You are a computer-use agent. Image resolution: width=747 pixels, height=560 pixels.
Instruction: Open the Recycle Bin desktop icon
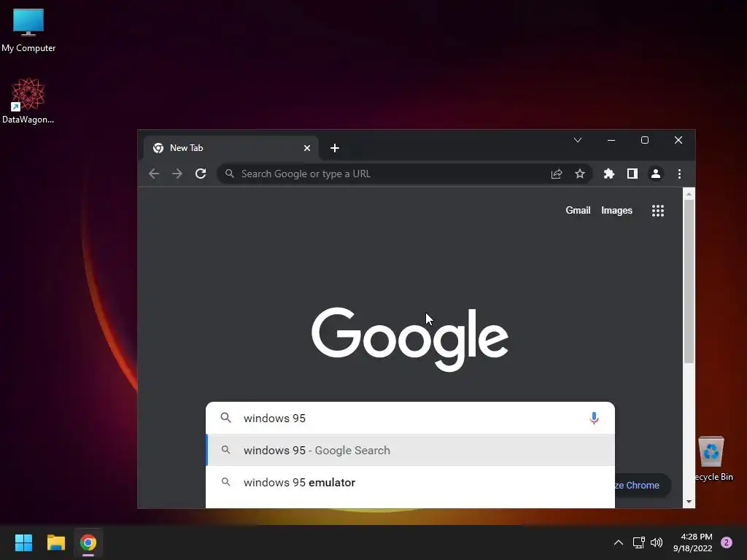(713, 458)
